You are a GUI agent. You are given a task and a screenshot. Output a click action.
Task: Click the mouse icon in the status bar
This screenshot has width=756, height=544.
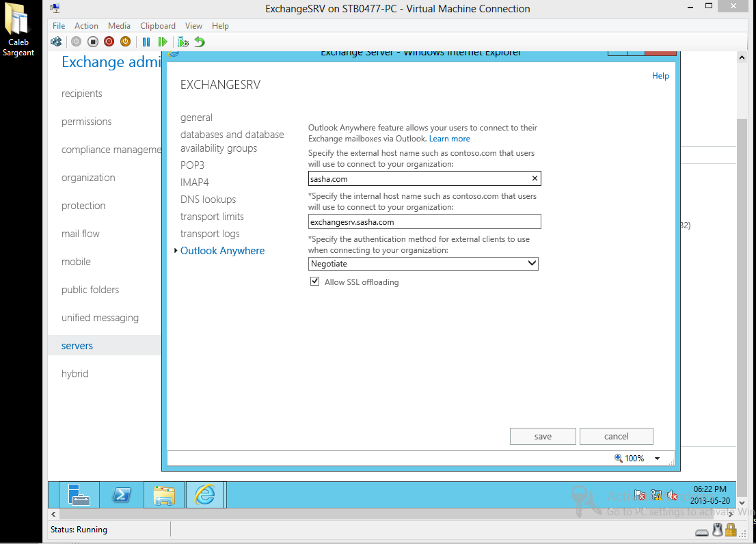point(718,530)
